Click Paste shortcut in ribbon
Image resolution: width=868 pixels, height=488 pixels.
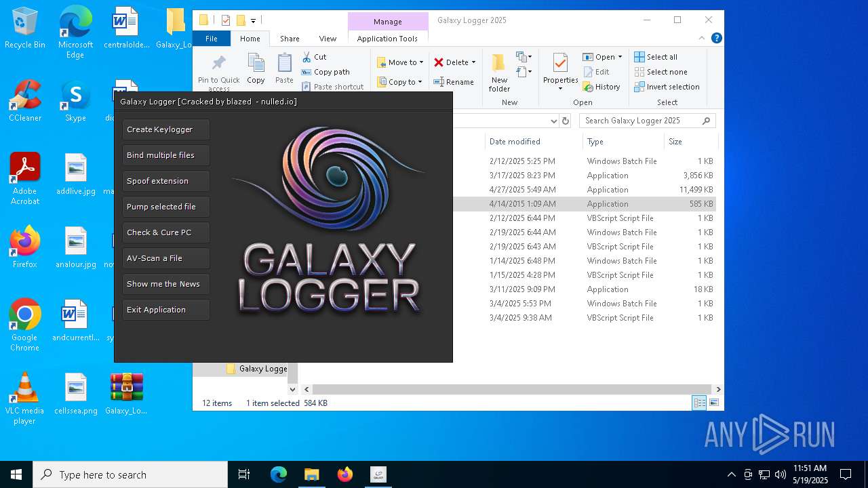pos(333,87)
